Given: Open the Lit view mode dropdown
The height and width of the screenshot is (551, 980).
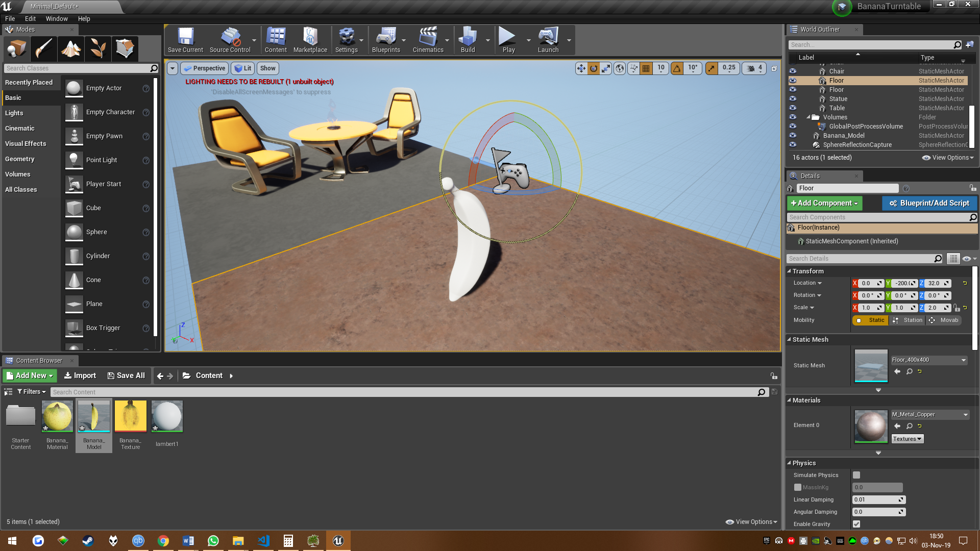Looking at the screenshot, I should pyautogui.click(x=243, y=68).
